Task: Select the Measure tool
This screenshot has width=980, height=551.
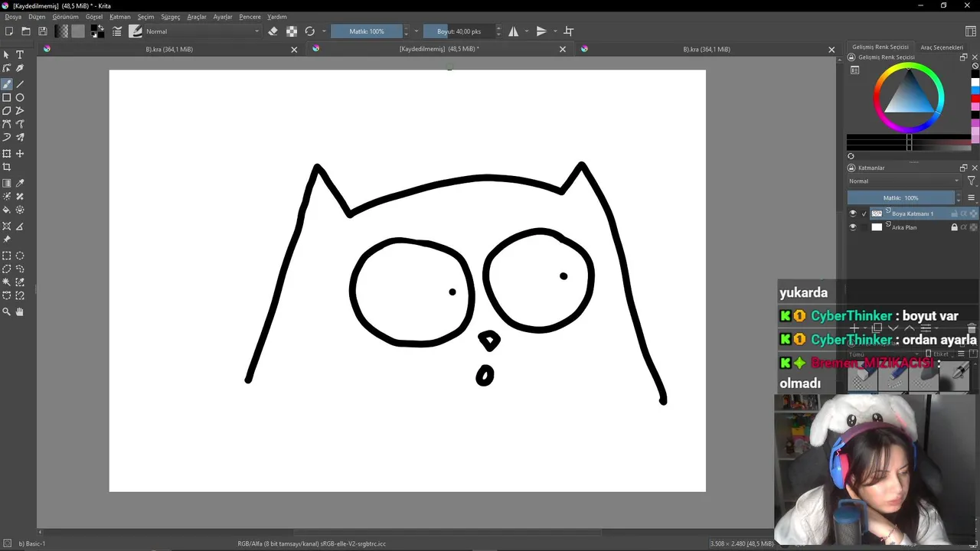Action: coord(20,227)
